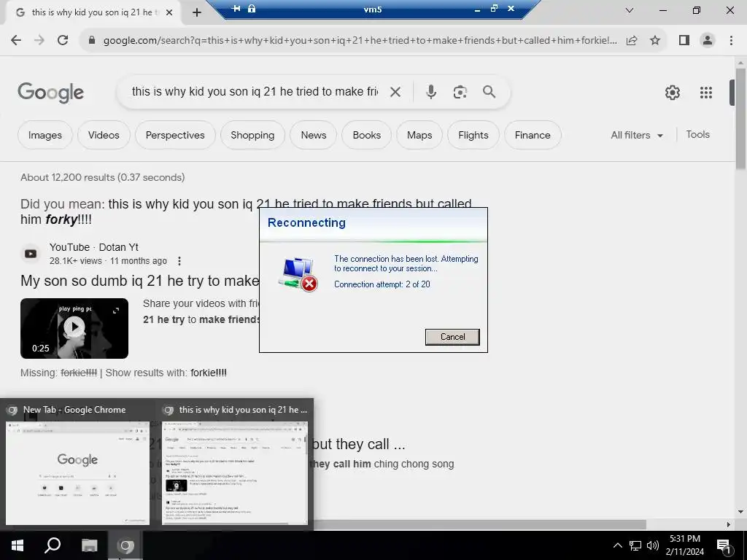Restore down the vm5 remote session
Viewport: 747px width, 560px height.
(x=494, y=8)
